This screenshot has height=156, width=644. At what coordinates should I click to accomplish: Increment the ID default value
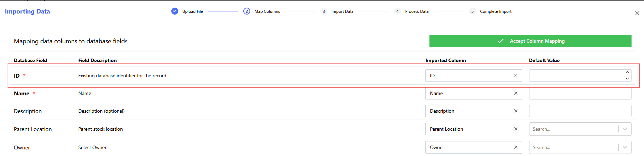pyautogui.click(x=627, y=73)
